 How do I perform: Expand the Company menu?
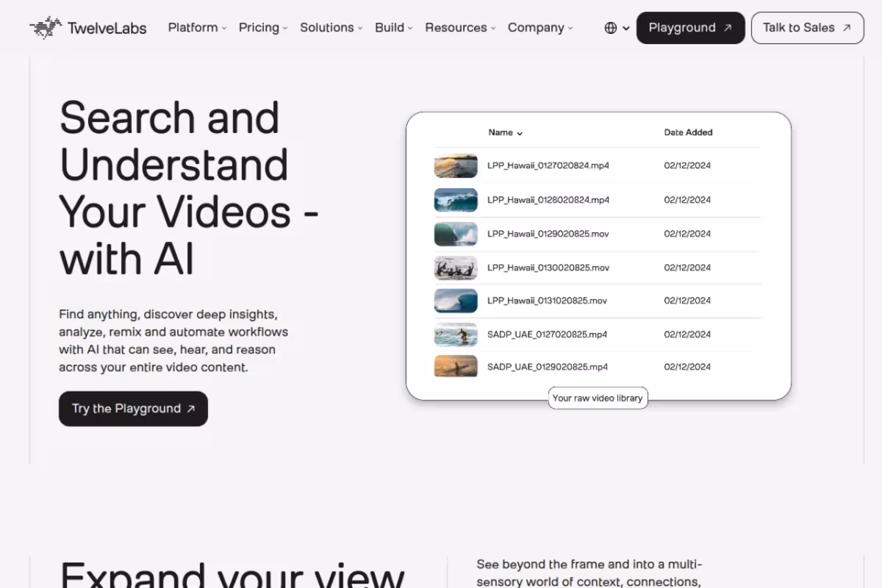point(540,27)
